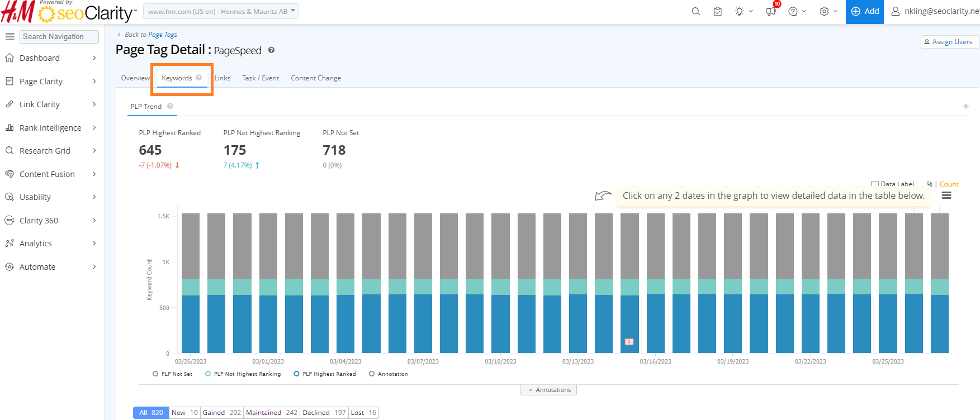Open the Content Change tab
Image resolution: width=980 pixels, height=420 pixels.
[x=315, y=78]
